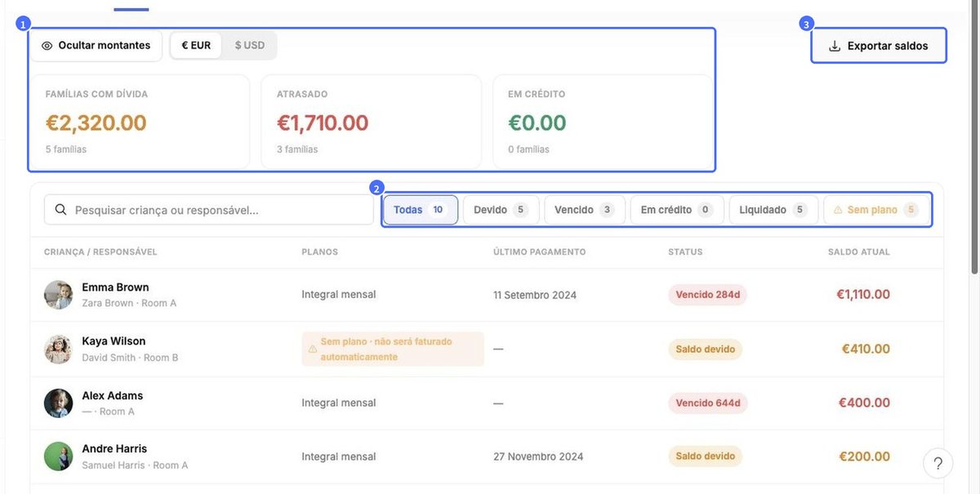Image resolution: width=980 pixels, height=494 pixels.
Task: Click the warning triangle on Sem plano filter
Action: click(838, 210)
